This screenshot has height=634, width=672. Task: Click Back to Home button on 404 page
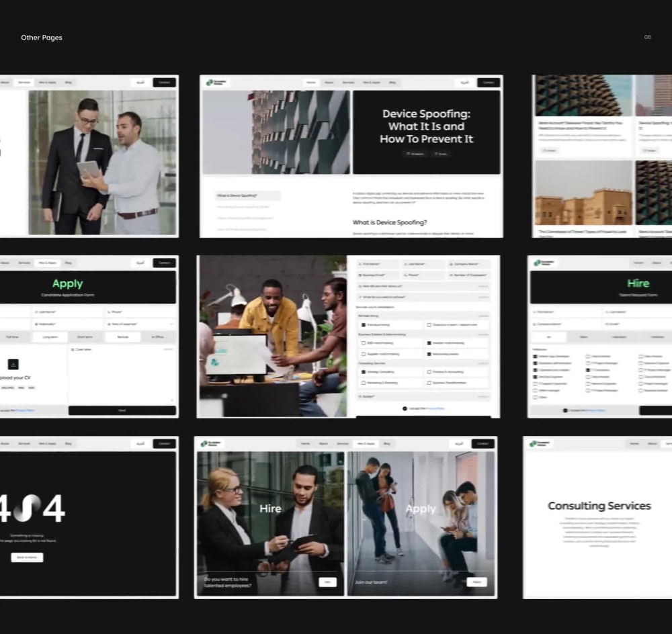coord(27,557)
